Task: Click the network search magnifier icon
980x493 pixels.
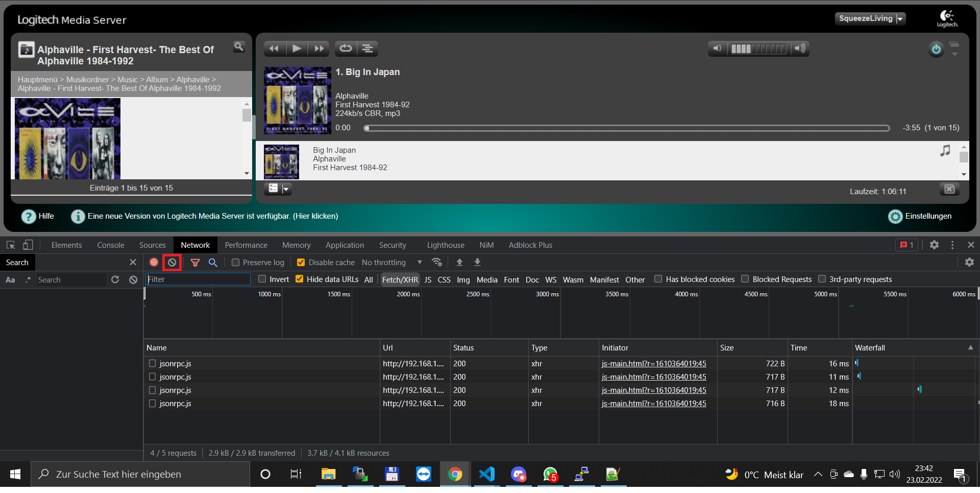Action: [x=213, y=263]
